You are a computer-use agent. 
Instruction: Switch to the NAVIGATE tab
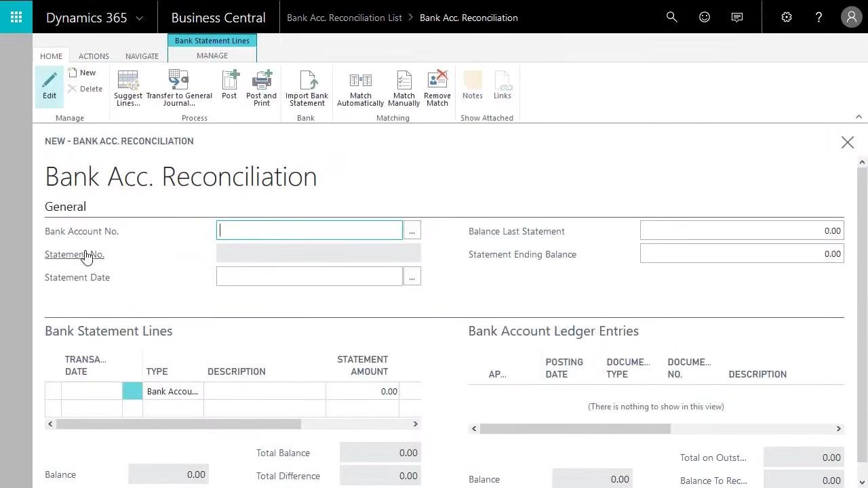tap(142, 56)
